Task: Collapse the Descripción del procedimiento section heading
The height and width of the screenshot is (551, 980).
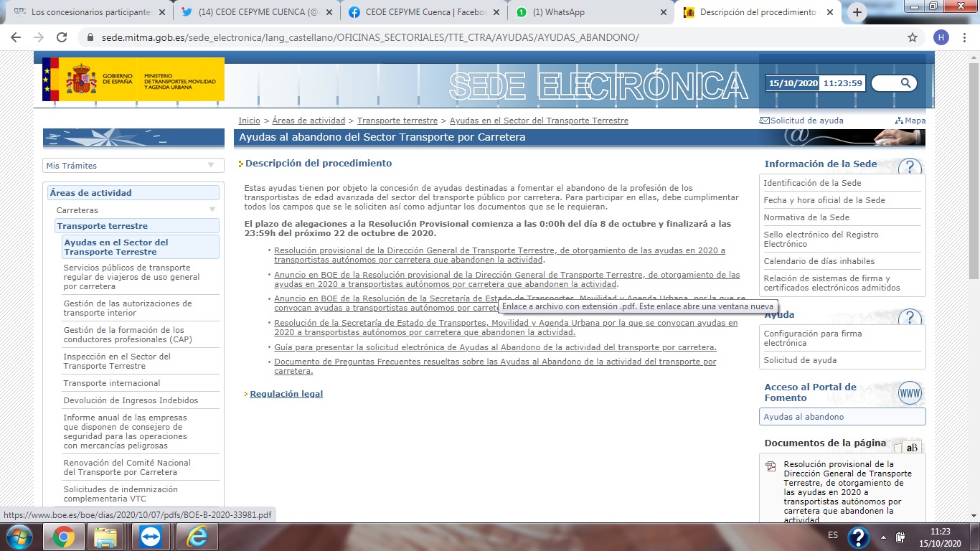Action: tap(319, 164)
